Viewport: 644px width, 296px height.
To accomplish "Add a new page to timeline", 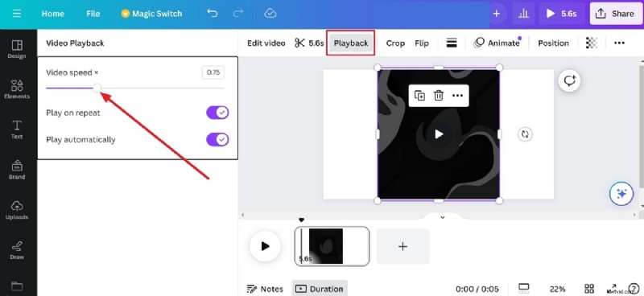I will click(403, 246).
